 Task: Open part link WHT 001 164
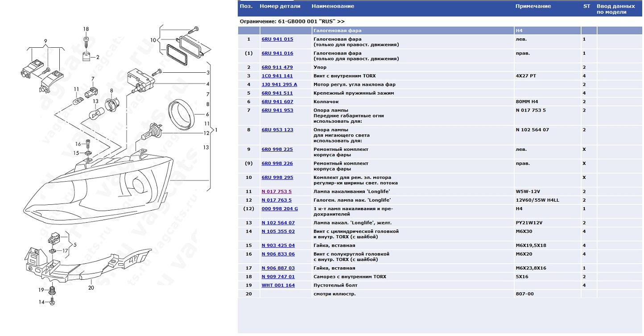coord(278,285)
